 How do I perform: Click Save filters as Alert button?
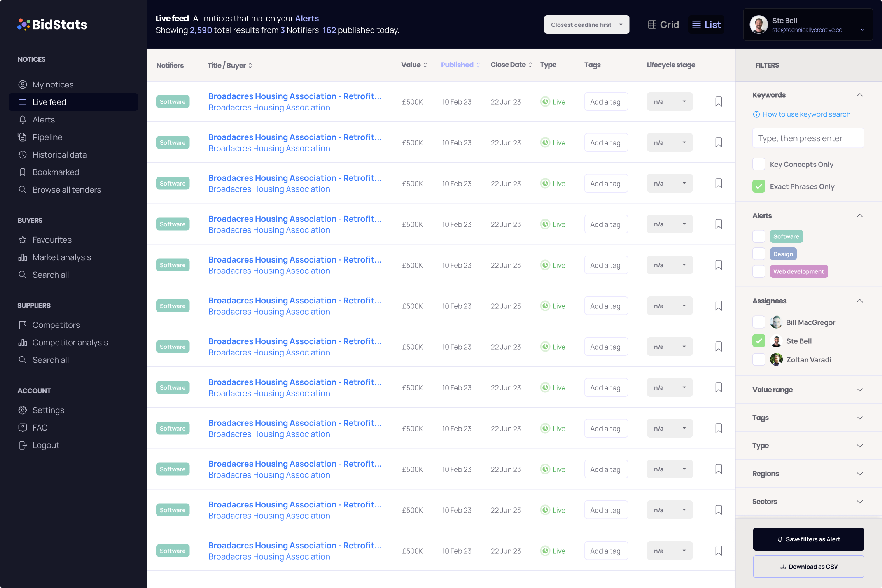pyautogui.click(x=808, y=539)
